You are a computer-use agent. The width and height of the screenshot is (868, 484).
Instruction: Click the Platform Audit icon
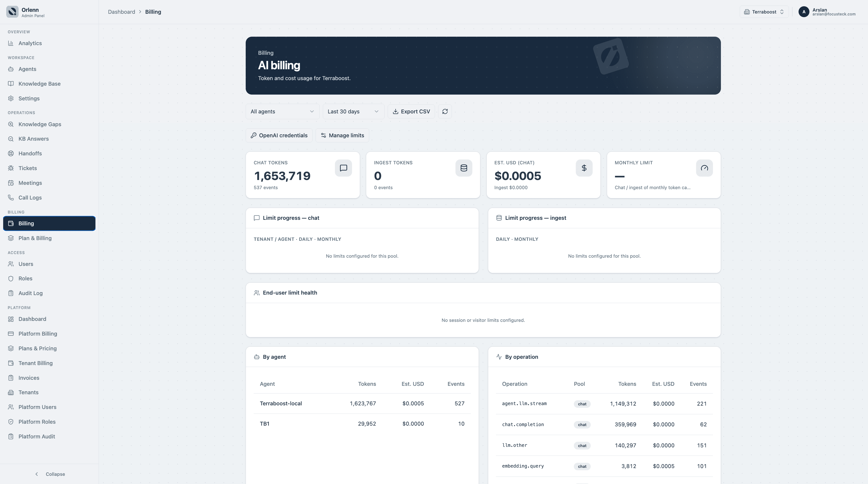click(x=11, y=436)
